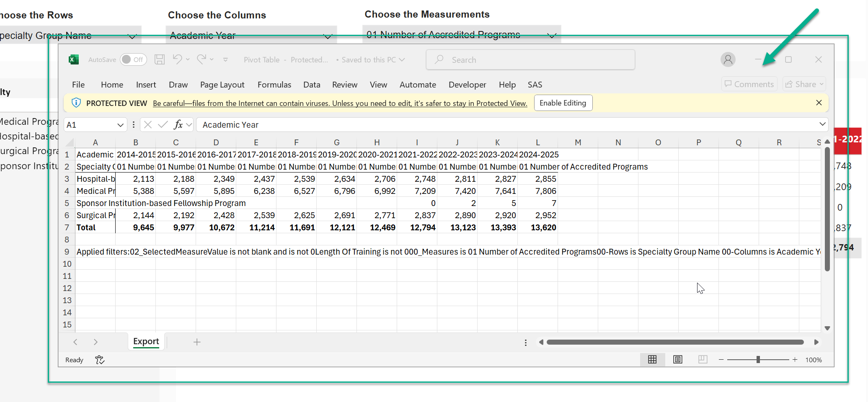Open the Redo history dropdown arrow
Image resolution: width=868 pixels, height=402 pixels.
coord(212,59)
